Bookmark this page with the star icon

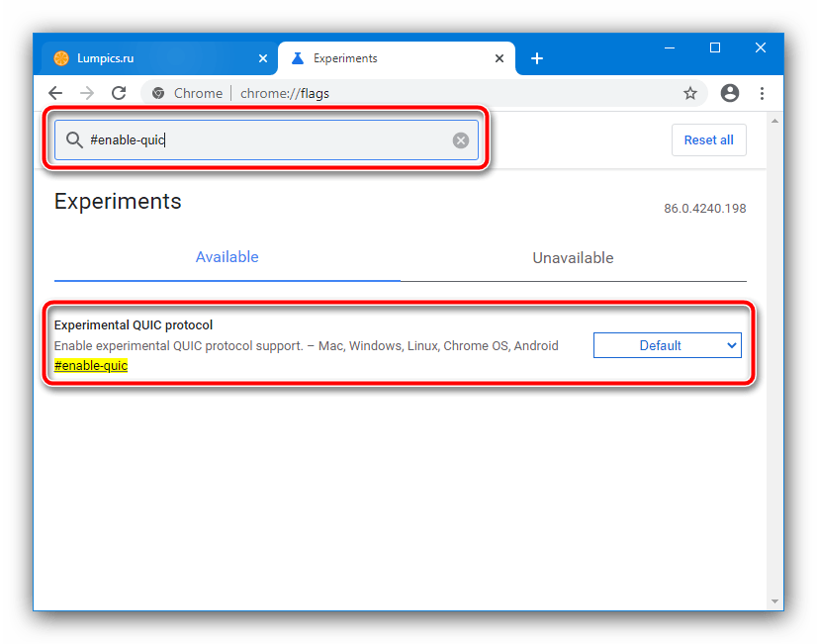(x=690, y=93)
